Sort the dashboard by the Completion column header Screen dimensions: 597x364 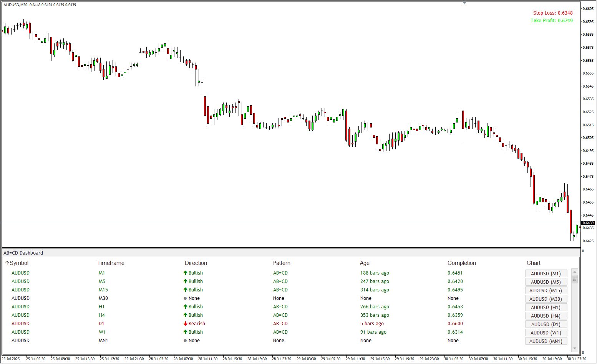click(461, 263)
